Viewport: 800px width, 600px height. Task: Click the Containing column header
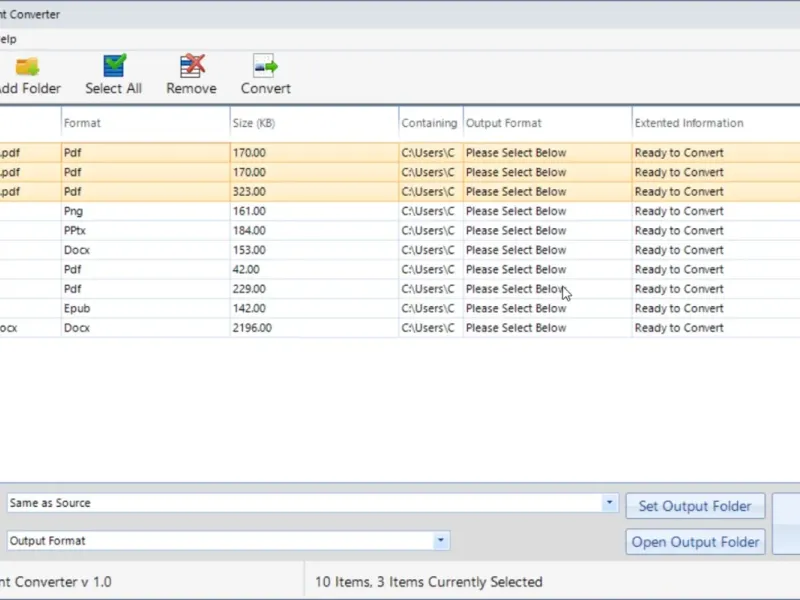pyautogui.click(x=429, y=123)
